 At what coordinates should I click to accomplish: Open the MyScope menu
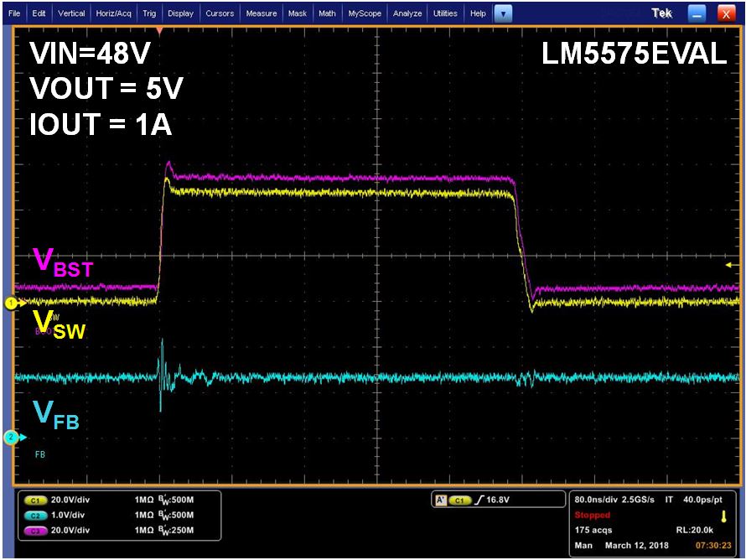(x=365, y=13)
